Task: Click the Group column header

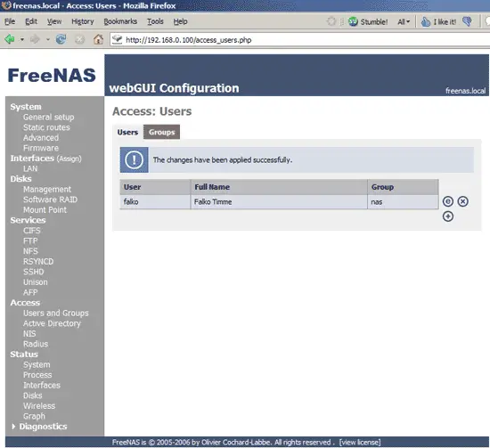Action: tap(403, 187)
